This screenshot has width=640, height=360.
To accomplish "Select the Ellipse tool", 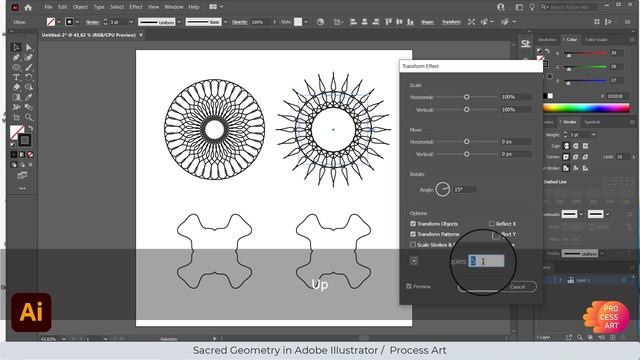I will click(16, 67).
